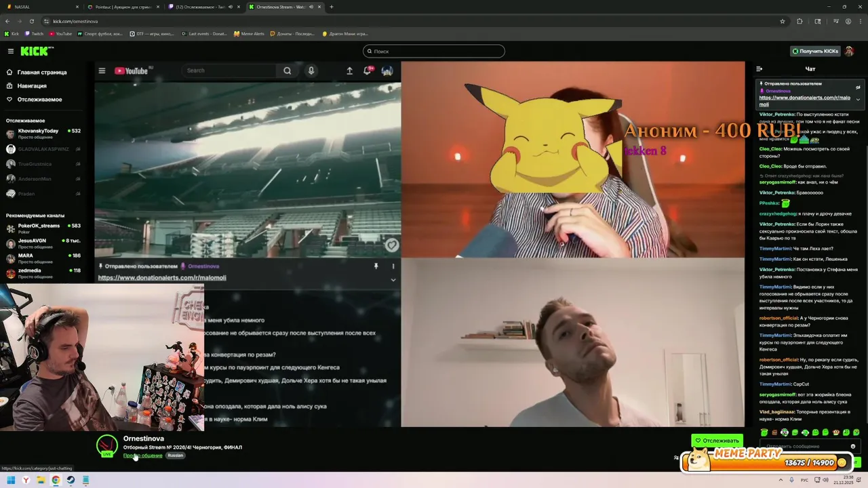This screenshot has width=868, height=488.
Task: Click the Получить KICKs button
Action: [x=816, y=51]
